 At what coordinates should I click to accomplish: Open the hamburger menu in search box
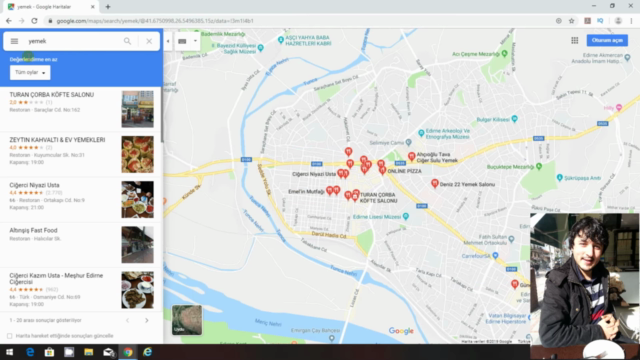[14, 41]
